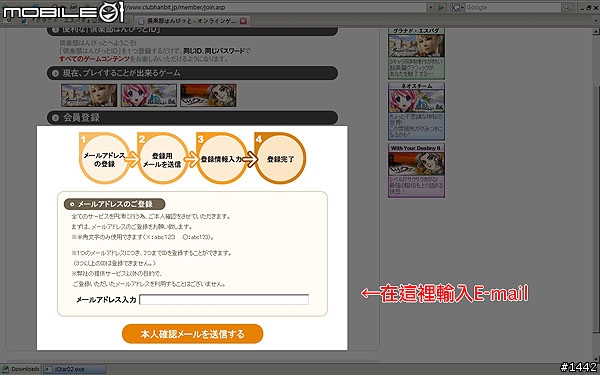Click the With Your Destiny II sidebar banner

pyautogui.click(x=416, y=170)
